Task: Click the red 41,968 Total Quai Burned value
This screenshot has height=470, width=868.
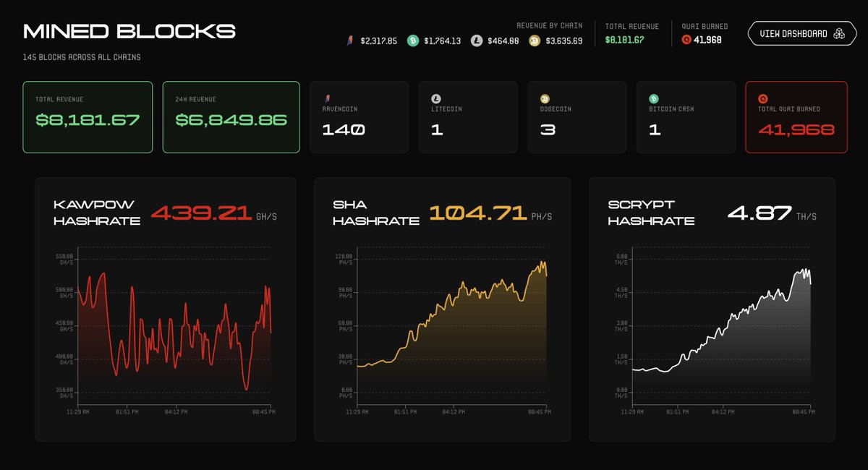Action: 796,130
